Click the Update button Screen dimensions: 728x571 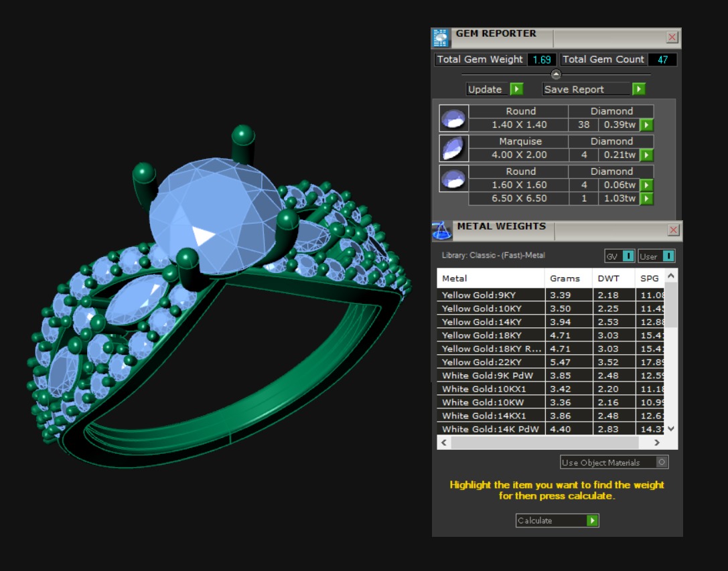tap(488, 89)
